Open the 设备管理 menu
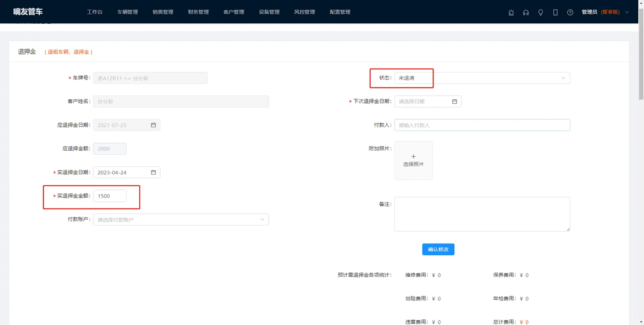The width and height of the screenshot is (644, 325). [269, 12]
